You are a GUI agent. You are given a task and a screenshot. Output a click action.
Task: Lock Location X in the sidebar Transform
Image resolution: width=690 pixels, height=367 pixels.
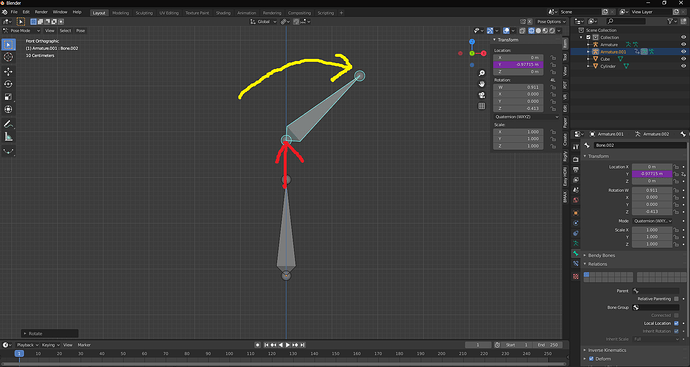553,58
